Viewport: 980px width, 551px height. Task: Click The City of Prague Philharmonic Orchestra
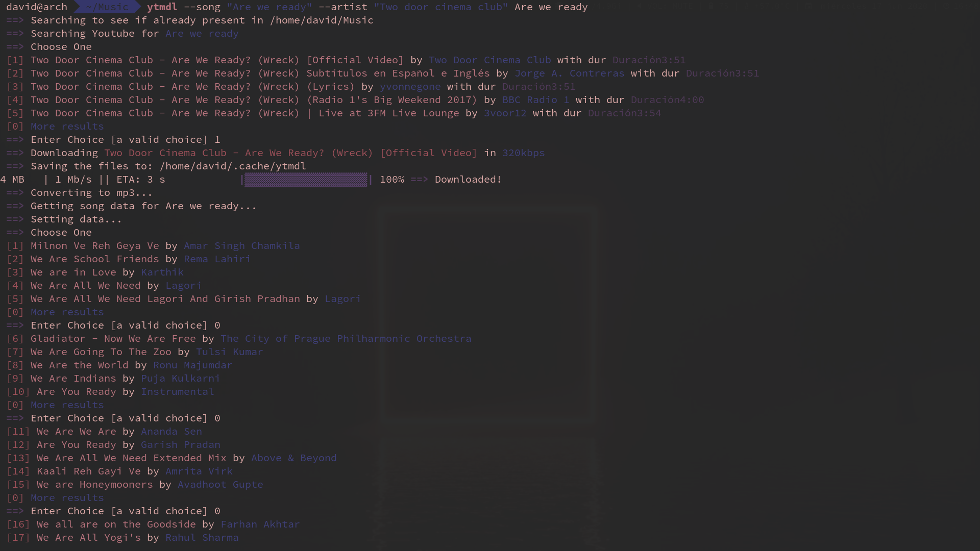point(346,339)
